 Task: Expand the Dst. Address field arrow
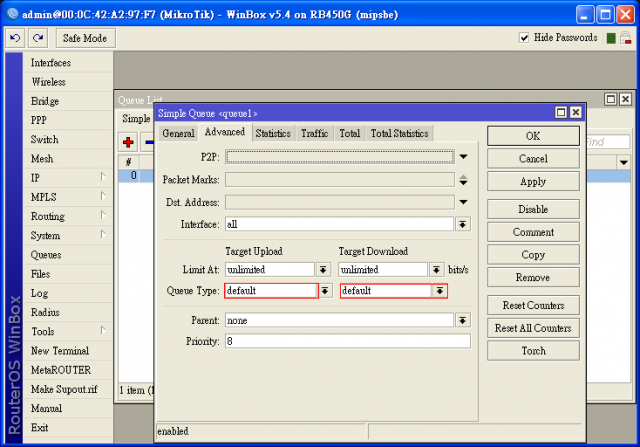463,202
